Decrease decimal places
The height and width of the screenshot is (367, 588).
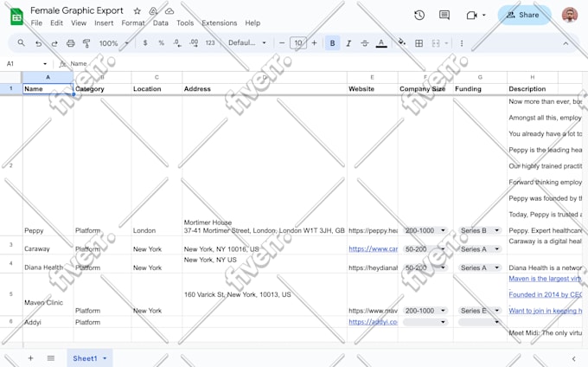177,43
